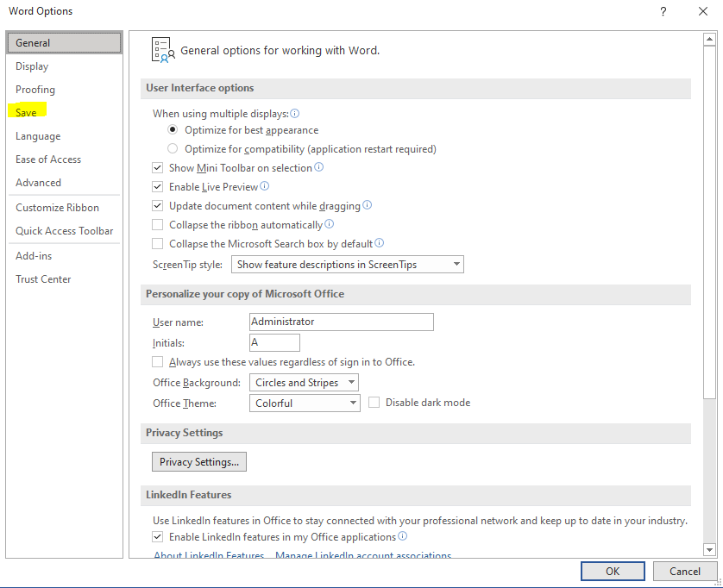This screenshot has width=723, height=588.
Task: Click info icon beside Enable Live Preview
Action: [265, 186]
